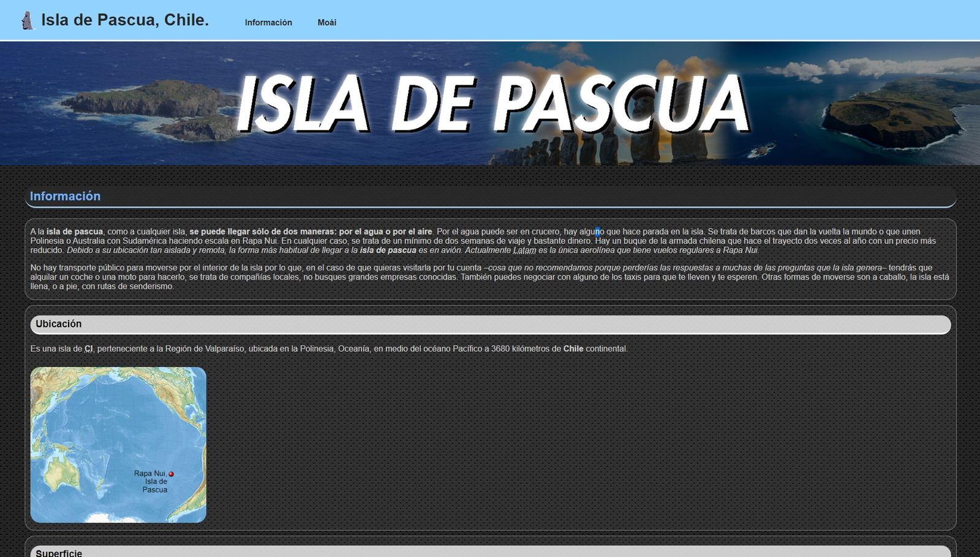Click the bold word Chile in location sentence
The width and height of the screenshot is (980, 557).
[573, 349]
